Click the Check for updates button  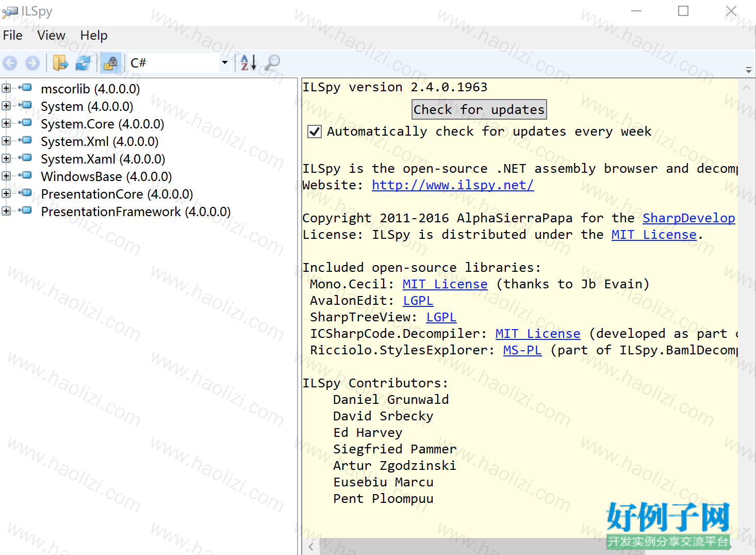(479, 109)
